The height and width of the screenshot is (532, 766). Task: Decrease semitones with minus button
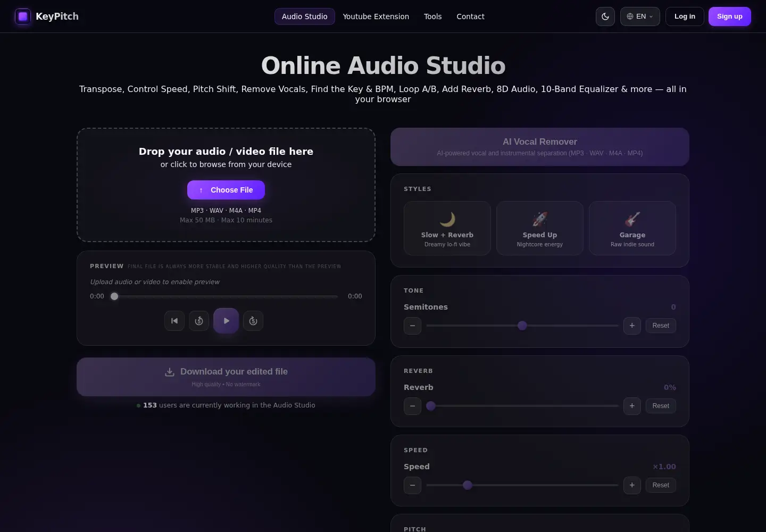click(x=412, y=326)
